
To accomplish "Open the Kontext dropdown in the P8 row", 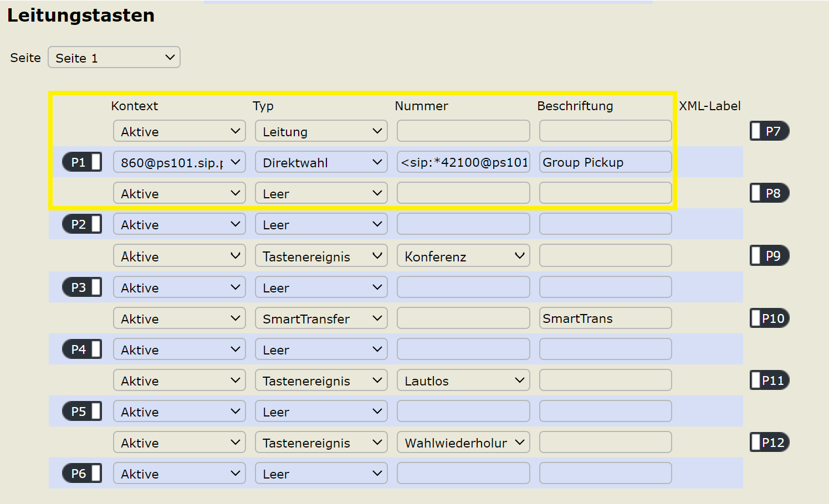I will click(180, 193).
